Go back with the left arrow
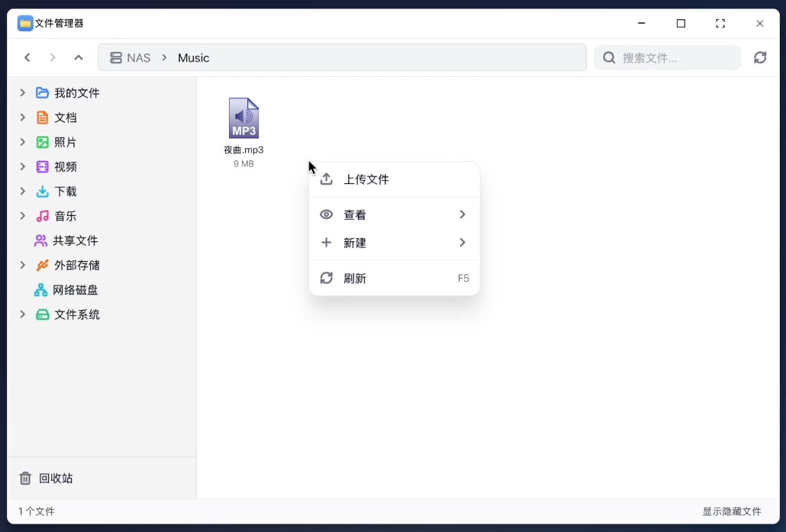Screen dimensions: 786x532 (x=27, y=58)
